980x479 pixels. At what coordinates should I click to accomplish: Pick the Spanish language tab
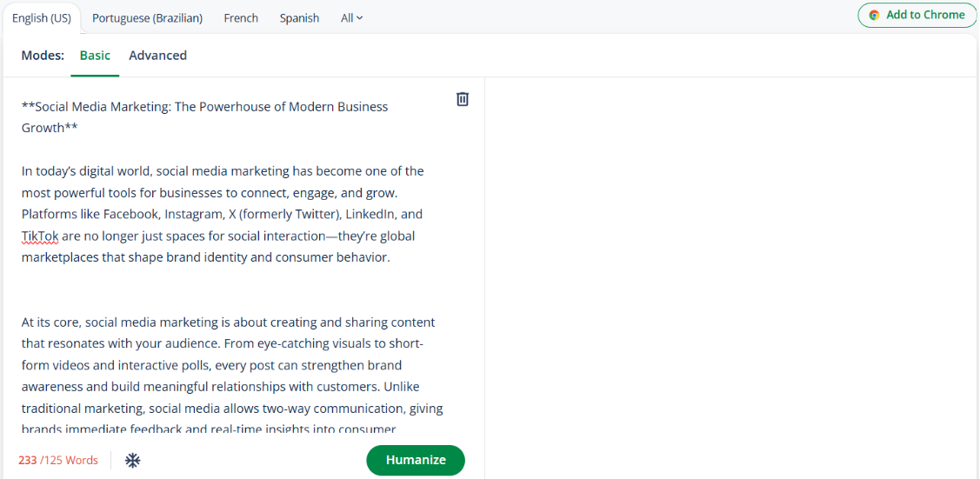[x=299, y=18]
